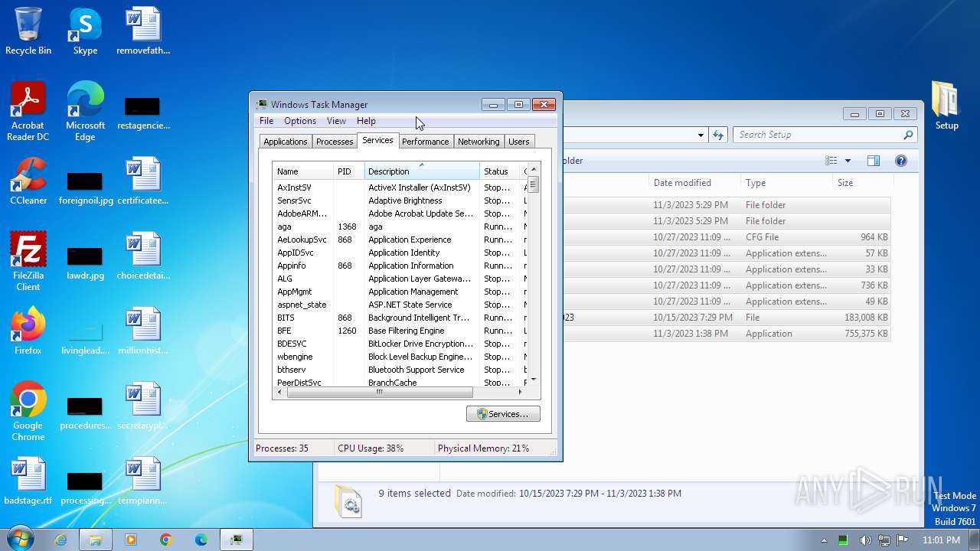Select the aga service with PID 1368
This screenshot has width=980, height=551.
400,227
